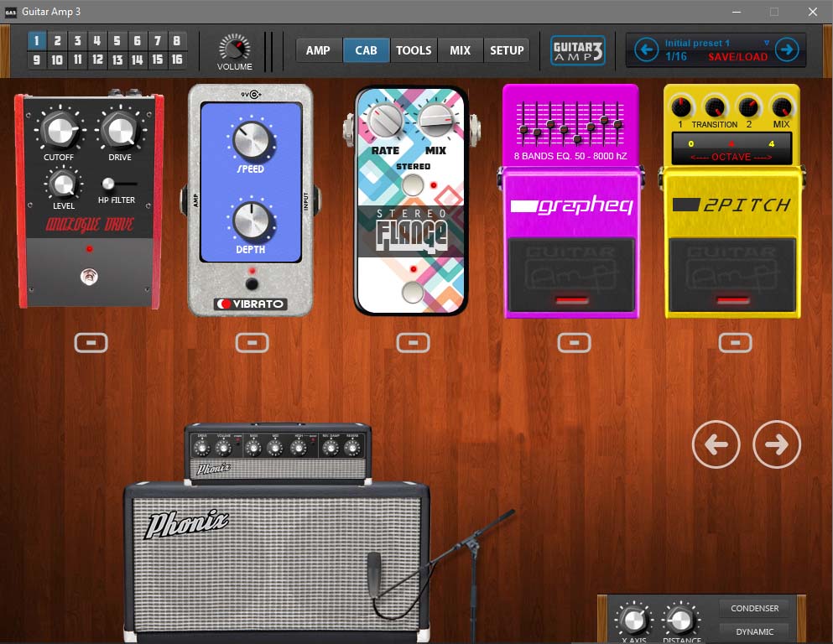The height and width of the screenshot is (644, 833).
Task: Click the OCTAVE display on 2Pitch
Action: 731,149
